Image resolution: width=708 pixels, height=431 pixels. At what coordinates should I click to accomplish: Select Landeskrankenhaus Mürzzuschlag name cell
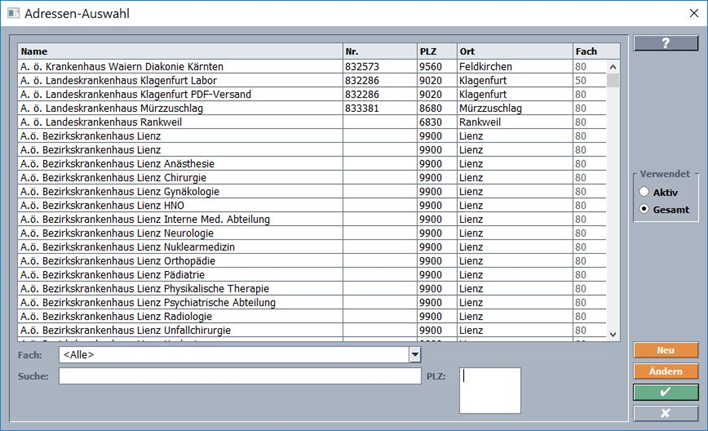[x=180, y=108]
